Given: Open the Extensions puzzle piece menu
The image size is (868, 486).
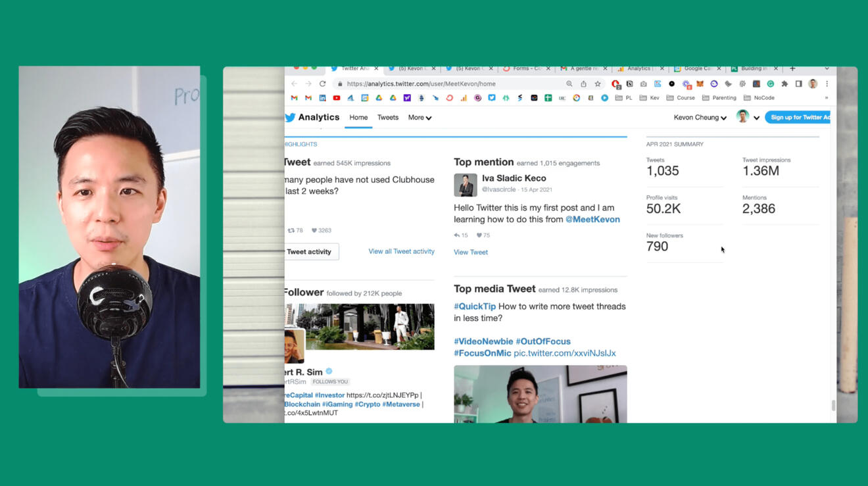Looking at the screenshot, I should click(x=784, y=84).
